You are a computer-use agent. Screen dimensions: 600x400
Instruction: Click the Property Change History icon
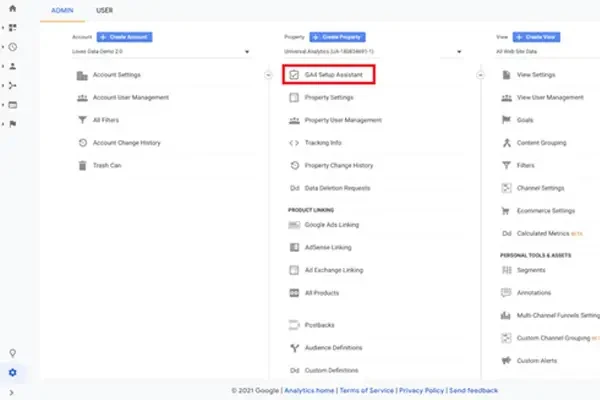tap(294, 165)
